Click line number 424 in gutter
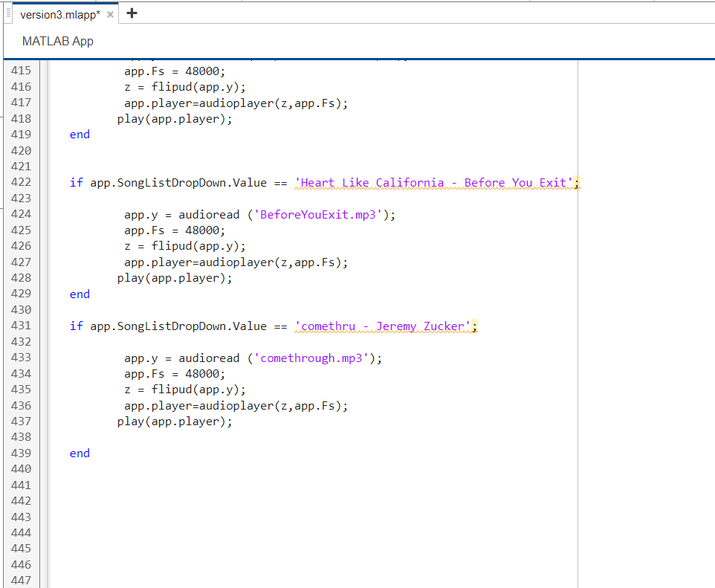 (21, 214)
